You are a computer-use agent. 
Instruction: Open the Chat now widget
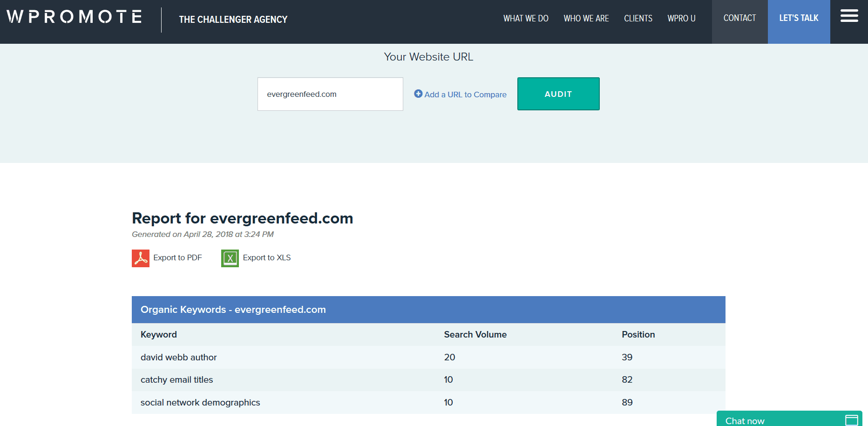[789, 419]
